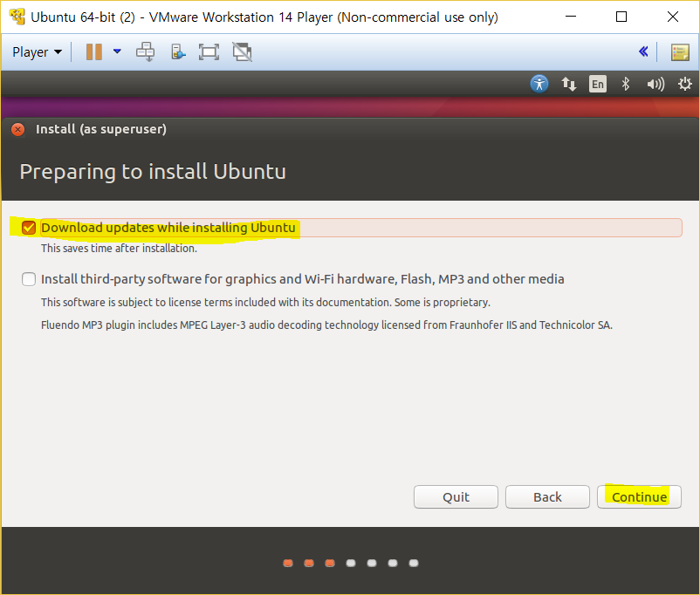Collapse the toolbar using double chevron

click(643, 51)
